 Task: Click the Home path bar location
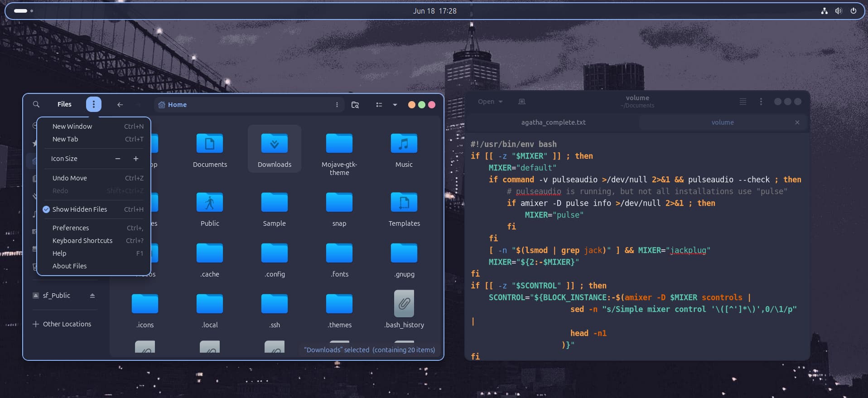[x=173, y=105]
